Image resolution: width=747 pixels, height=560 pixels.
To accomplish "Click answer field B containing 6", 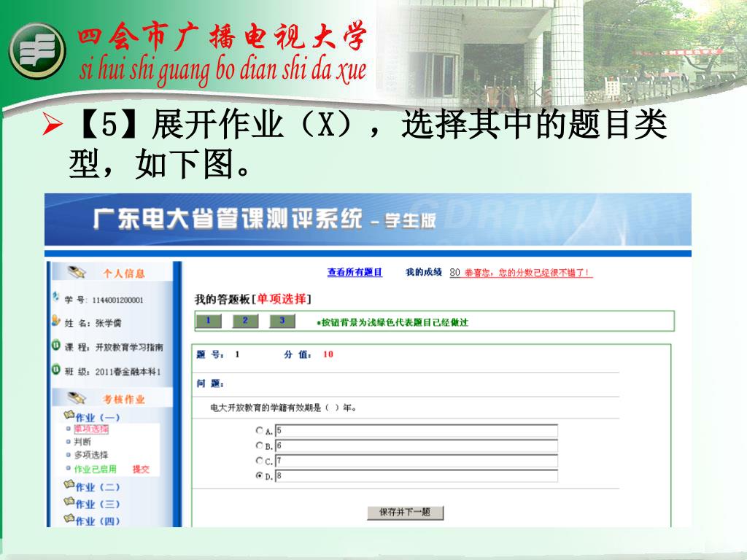I will coord(417,446).
